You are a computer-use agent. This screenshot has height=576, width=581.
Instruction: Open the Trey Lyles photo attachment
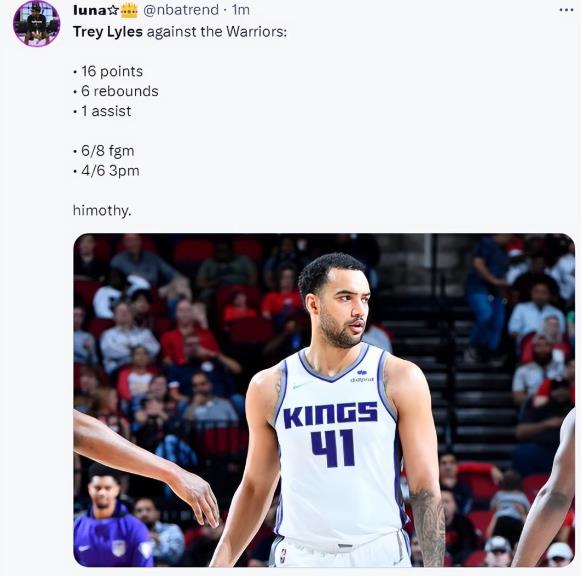[324, 400]
